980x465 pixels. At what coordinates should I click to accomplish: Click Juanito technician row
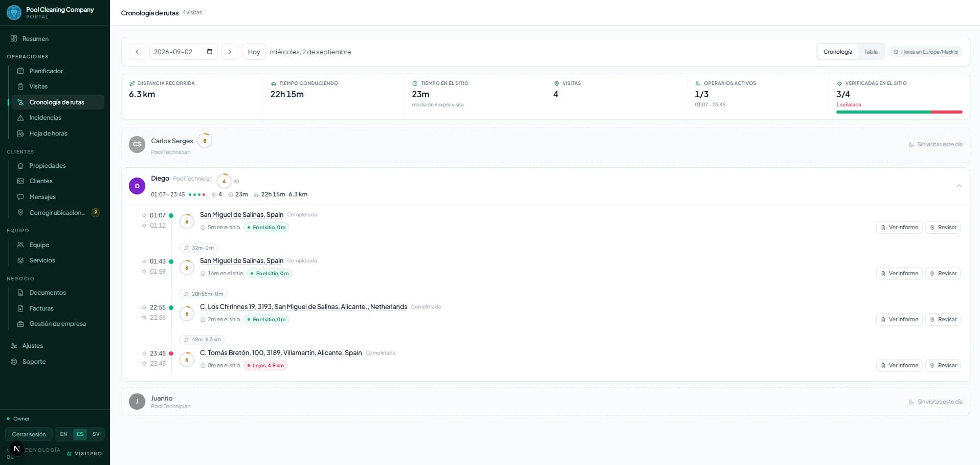(545, 402)
